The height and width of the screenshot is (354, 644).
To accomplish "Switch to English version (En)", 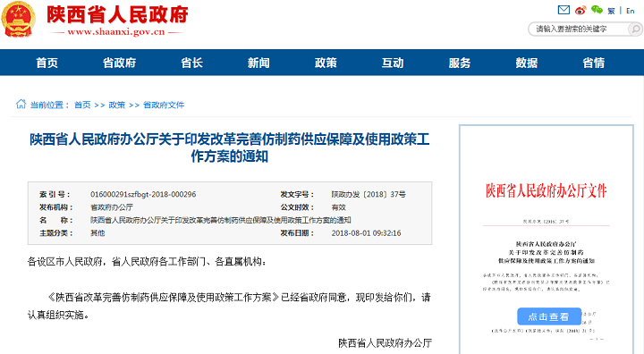I will click(x=630, y=11).
